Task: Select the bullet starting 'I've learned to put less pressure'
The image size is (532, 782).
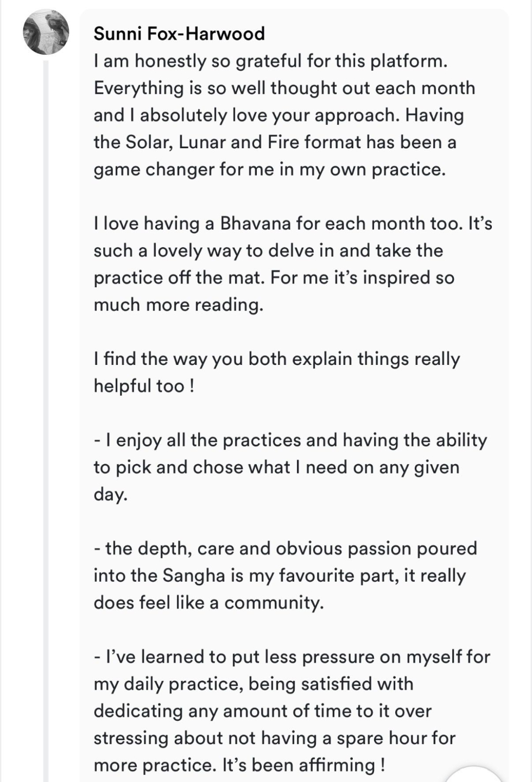Action: 292,711
